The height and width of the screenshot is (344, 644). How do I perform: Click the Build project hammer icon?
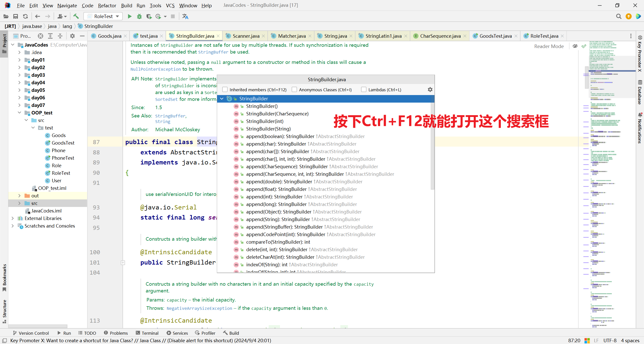click(x=76, y=16)
